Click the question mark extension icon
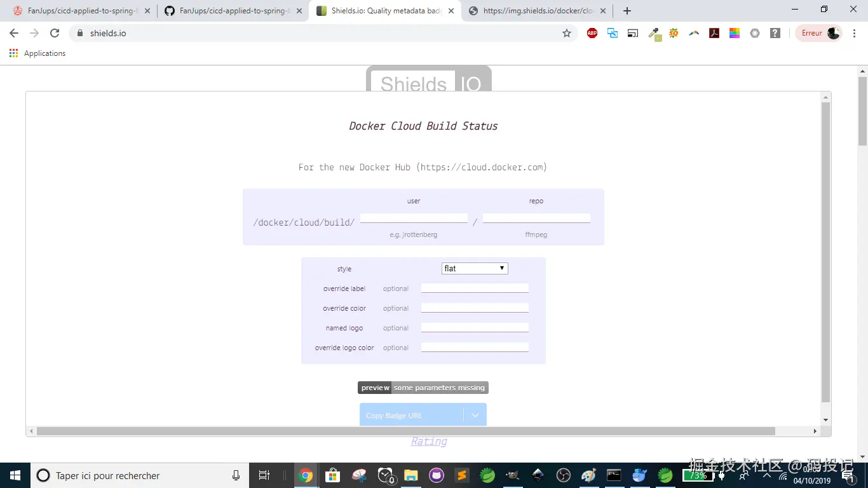The width and height of the screenshot is (868, 488). coord(775,33)
